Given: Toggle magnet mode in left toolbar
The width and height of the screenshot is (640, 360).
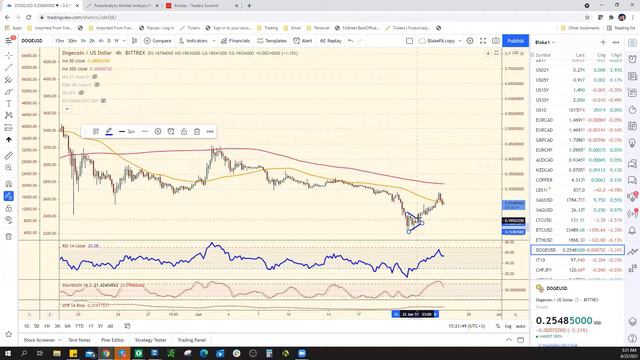Looking at the screenshot, I should coord(9,184).
